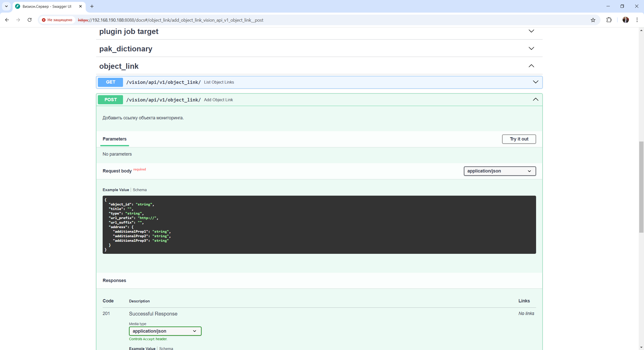Click the page reload icon

(29, 20)
